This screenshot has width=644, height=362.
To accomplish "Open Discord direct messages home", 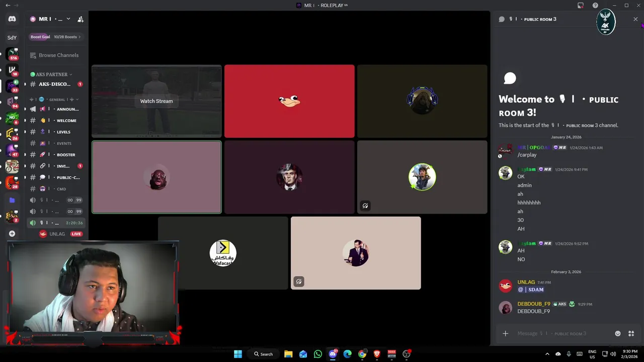I will point(12,19).
